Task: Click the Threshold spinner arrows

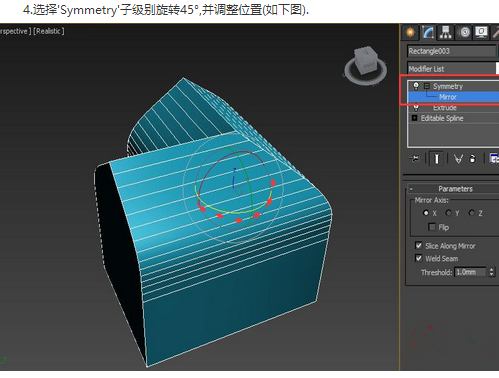Action: tap(491, 272)
